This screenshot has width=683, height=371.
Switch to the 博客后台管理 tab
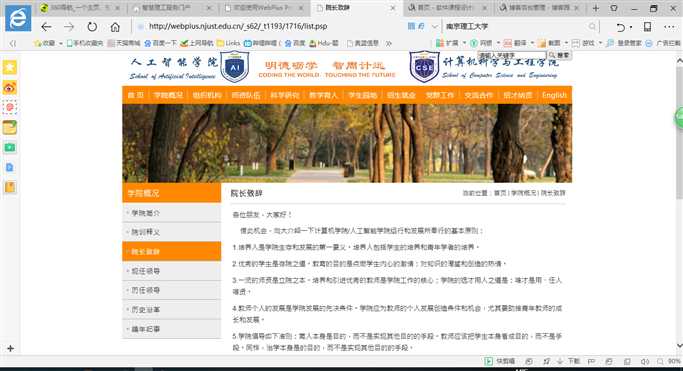click(x=539, y=8)
